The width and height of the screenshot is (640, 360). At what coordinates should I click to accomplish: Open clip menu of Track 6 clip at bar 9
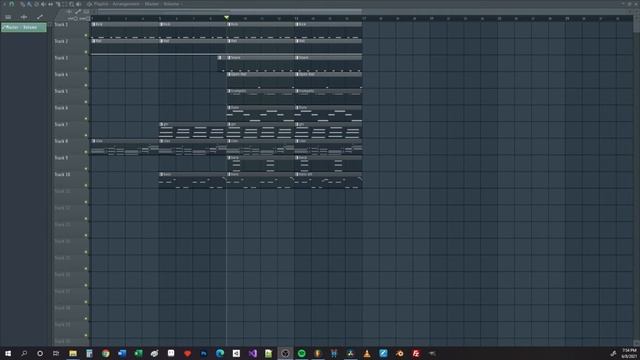[x=229, y=108]
